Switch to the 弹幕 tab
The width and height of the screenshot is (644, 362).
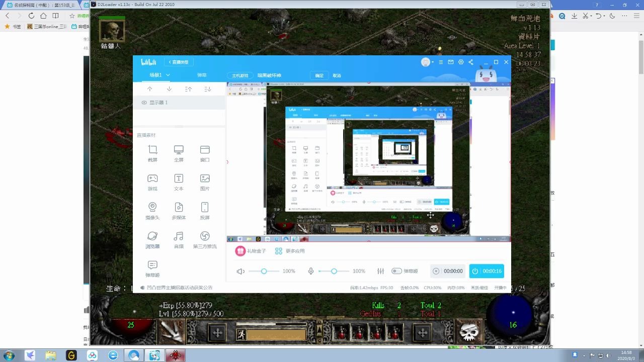[202, 75]
